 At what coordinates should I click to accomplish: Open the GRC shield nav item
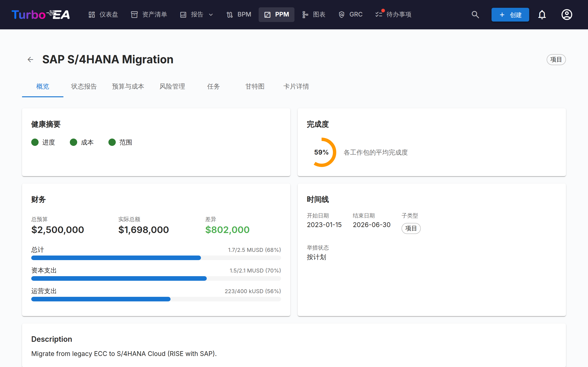click(x=351, y=14)
